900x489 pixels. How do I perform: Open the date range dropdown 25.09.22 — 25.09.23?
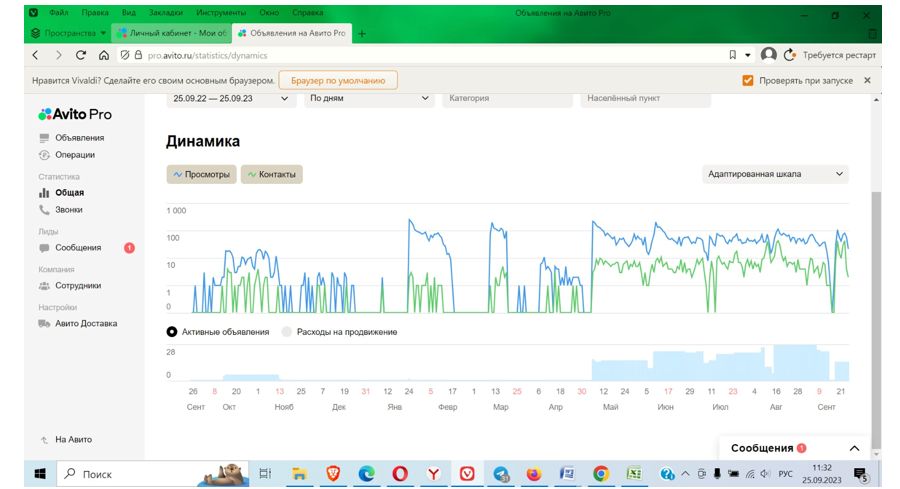tap(231, 99)
